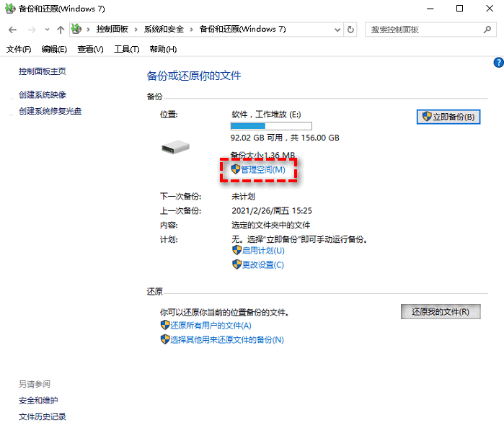
Task: Open the recent locations dropdown arrow
Action: pos(47,30)
